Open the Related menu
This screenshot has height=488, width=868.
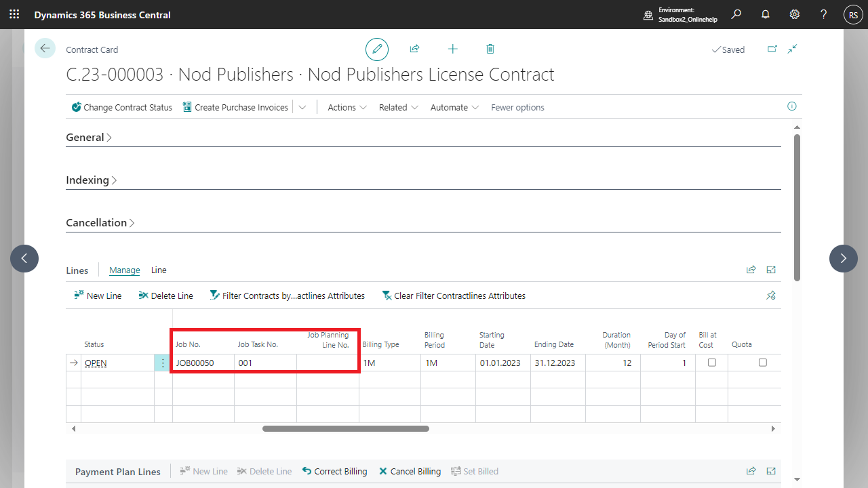click(x=398, y=107)
